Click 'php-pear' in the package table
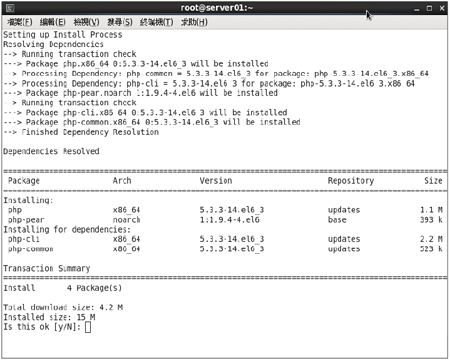The width and height of the screenshot is (450, 361). (x=26, y=220)
